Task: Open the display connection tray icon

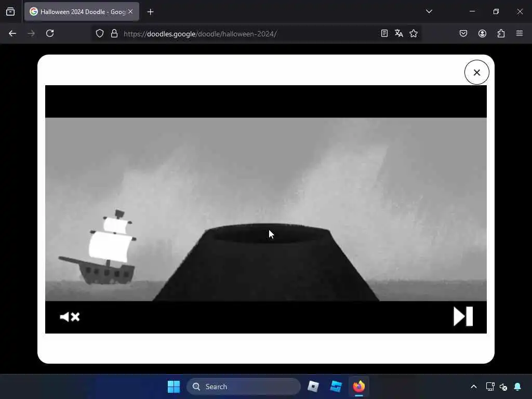Action: [490, 387]
